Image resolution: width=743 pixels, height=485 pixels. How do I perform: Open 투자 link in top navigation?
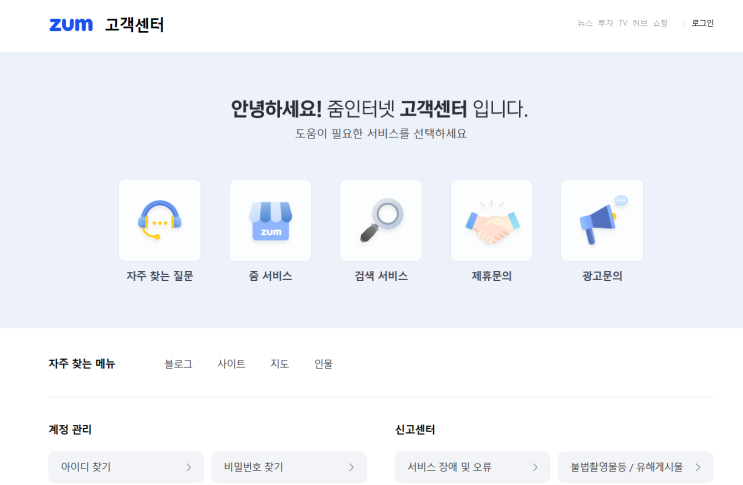point(605,23)
